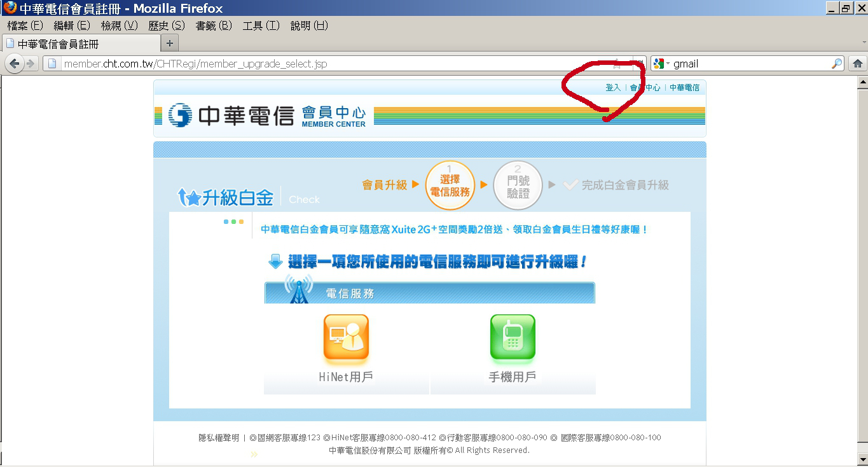Click the Google search engine icon
Viewport: 868px width, 467px height.
tap(659, 64)
